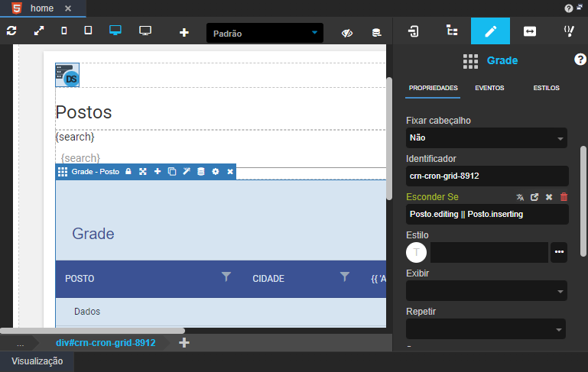Click the white T style swatch under Estilo

[416, 252]
